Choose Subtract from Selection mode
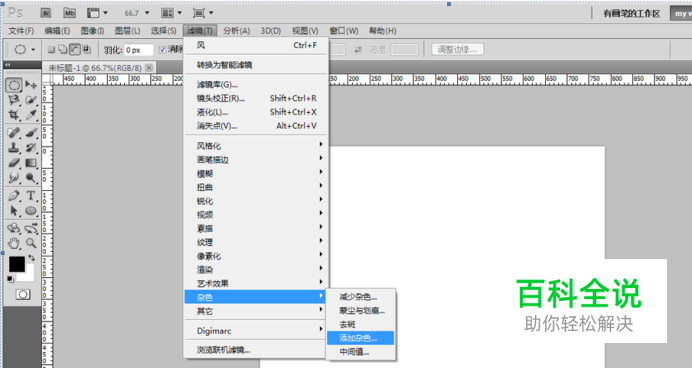 [x=75, y=49]
